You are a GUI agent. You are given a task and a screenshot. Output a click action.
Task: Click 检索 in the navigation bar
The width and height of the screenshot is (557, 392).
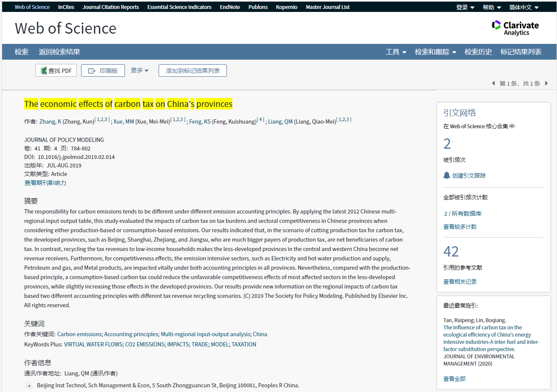tap(21, 52)
